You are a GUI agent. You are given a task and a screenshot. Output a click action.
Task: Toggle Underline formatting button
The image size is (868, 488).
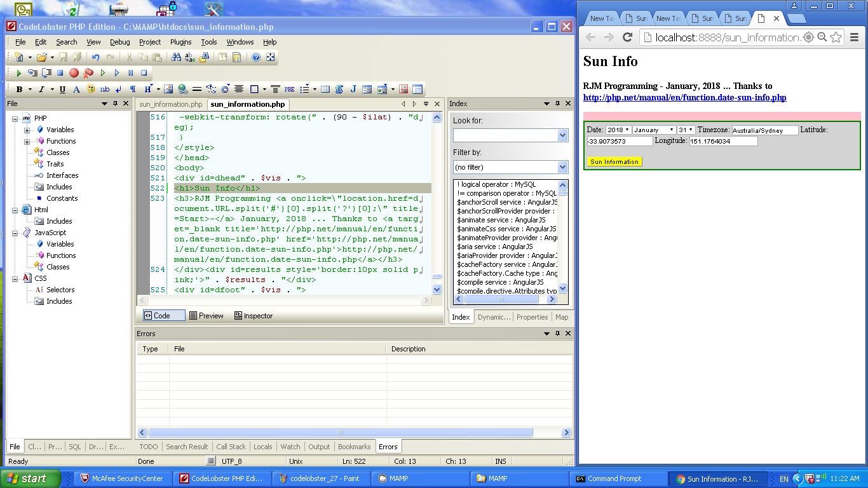pos(62,89)
